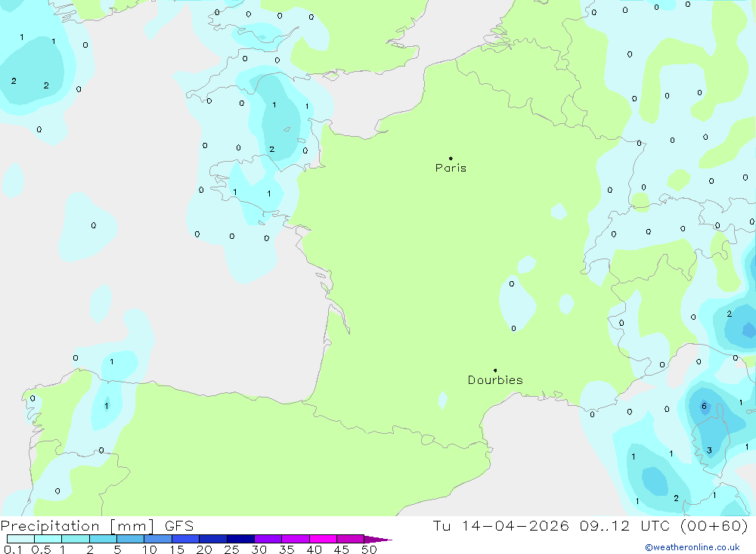This screenshot has width=756, height=554.
Task: Click the precipitation value '3' on Corsica
Action: [x=709, y=450]
